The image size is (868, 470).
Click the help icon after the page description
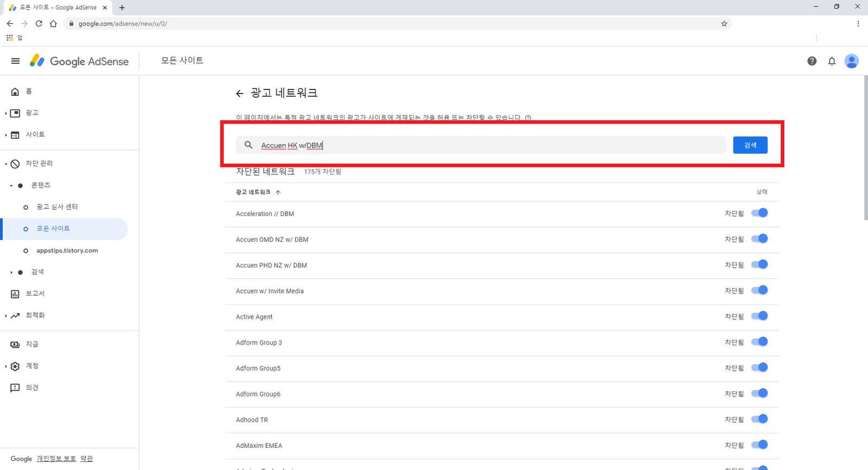click(x=528, y=118)
